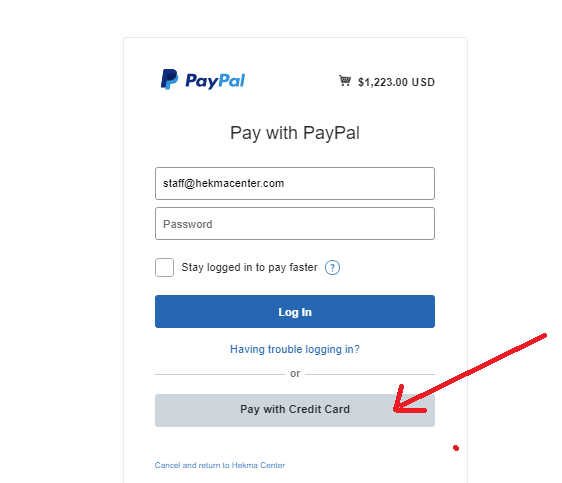Click the 'USD' currency label
The width and height of the screenshot is (562, 483).
click(423, 82)
